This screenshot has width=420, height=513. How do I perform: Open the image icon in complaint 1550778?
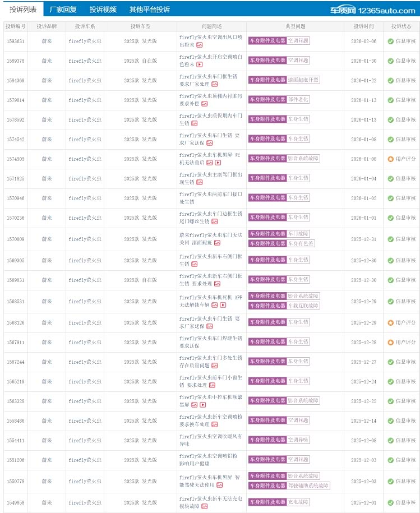coord(220,485)
